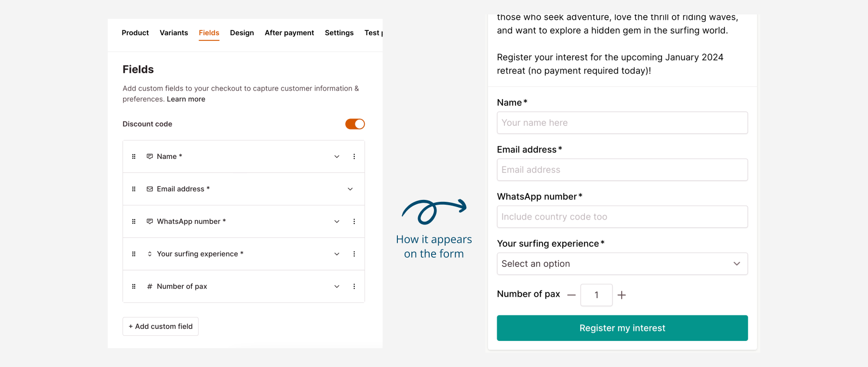Open three-dot menu for Number of pax
This screenshot has width=868, height=367.
(x=354, y=287)
